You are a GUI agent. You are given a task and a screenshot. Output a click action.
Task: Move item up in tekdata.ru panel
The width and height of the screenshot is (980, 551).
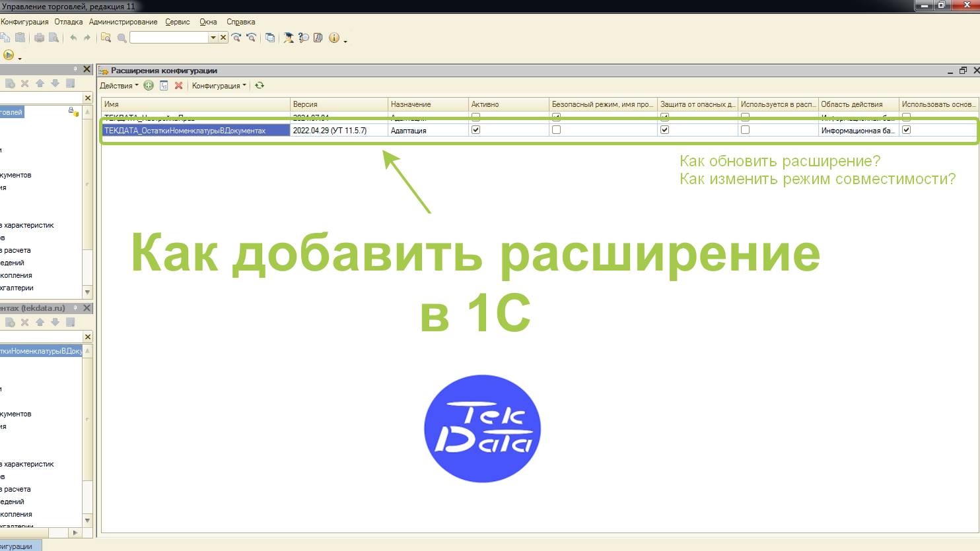pyautogui.click(x=40, y=322)
